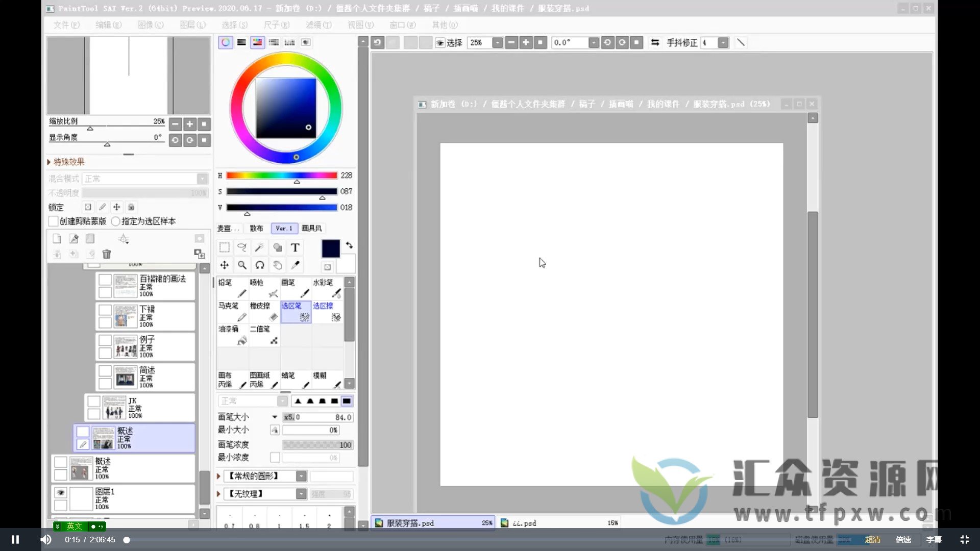Image resolution: width=980 pixels, height=551 pixels.
Task: Click the 超清 video quality button
Action: click(x=873, y=540)
